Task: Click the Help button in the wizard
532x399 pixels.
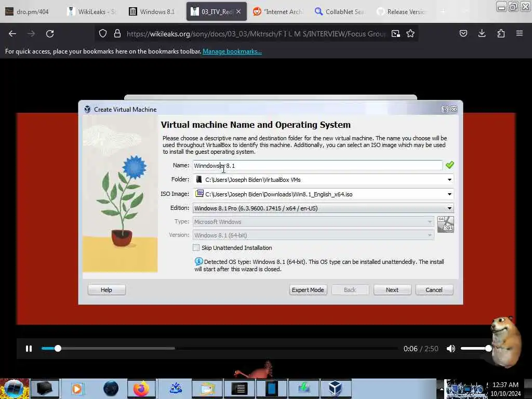Action: click(107, 290)
